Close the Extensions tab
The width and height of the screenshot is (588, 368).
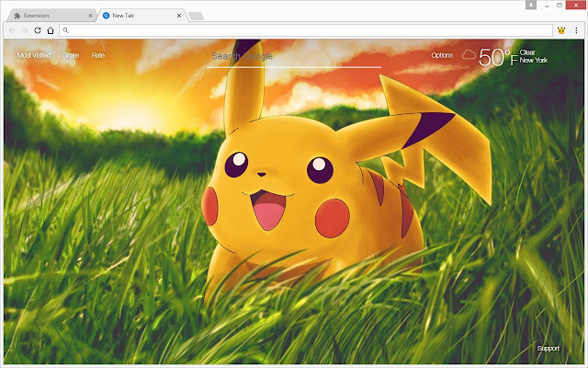[x=90, y=16]
